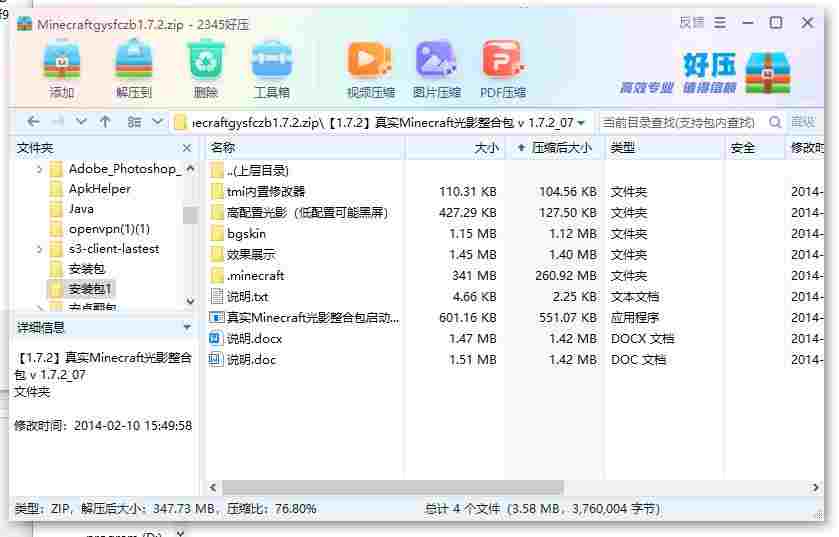Image resolution: width=839 pixels, height=537 pixels.
Task: Go up one directory level arrow
Action: click(x=105, y=122)
